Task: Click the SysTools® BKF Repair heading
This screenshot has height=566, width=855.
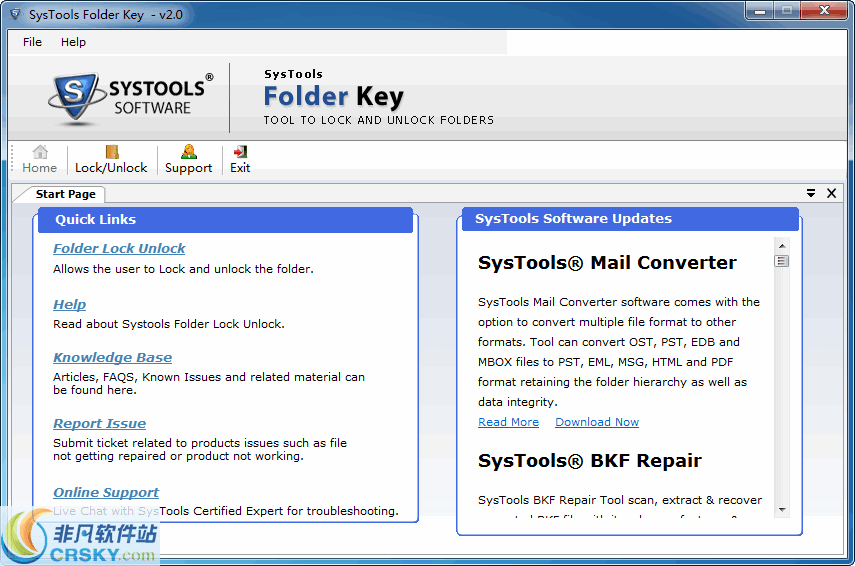Action: 589,461
